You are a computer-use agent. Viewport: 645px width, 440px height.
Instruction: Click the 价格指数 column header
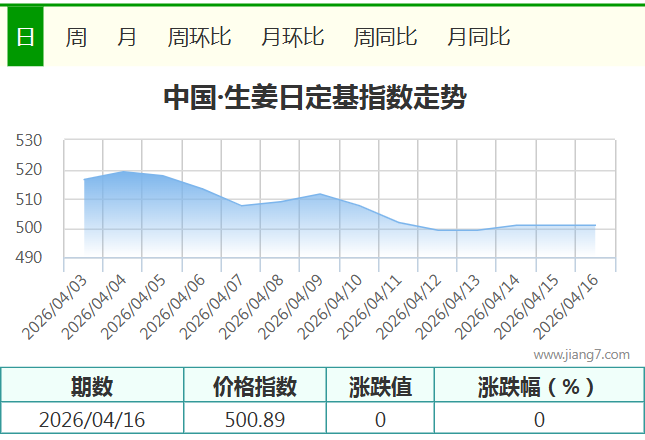coord(255,386)
